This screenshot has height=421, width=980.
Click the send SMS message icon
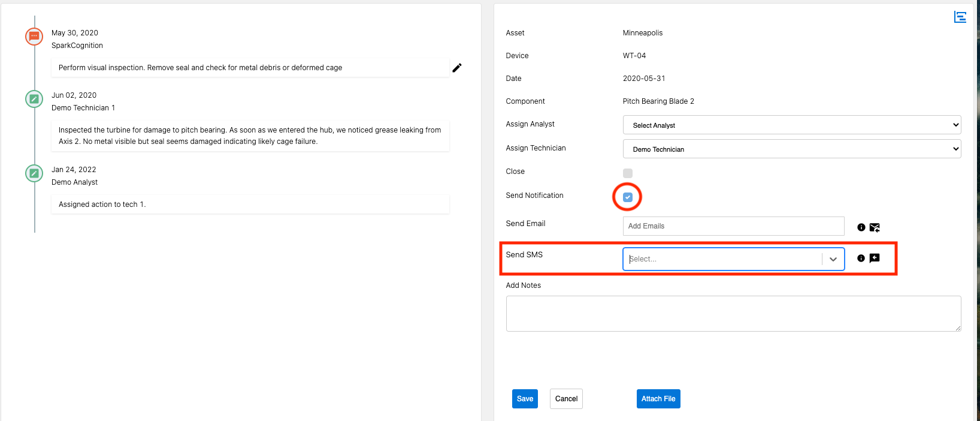875,258
